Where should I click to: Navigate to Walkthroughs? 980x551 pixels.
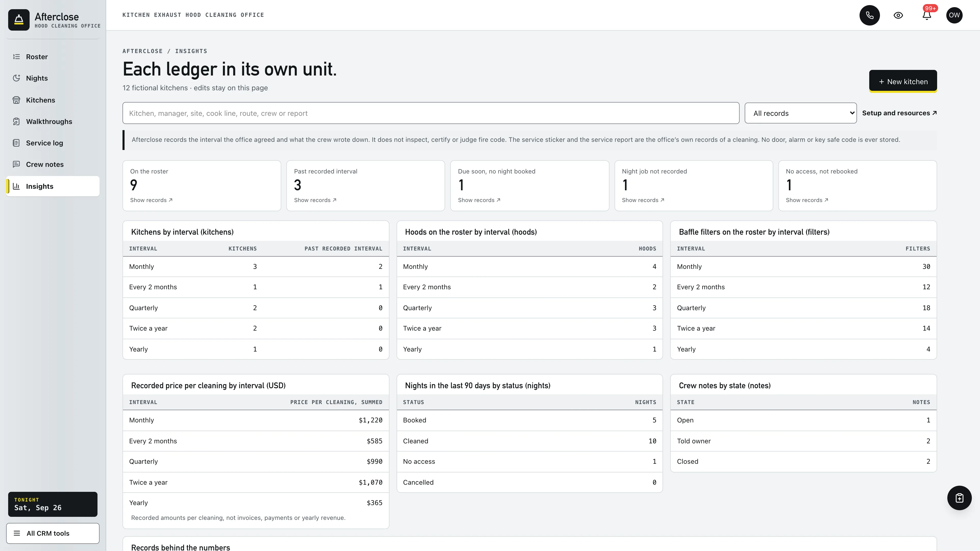click(53, 121)
